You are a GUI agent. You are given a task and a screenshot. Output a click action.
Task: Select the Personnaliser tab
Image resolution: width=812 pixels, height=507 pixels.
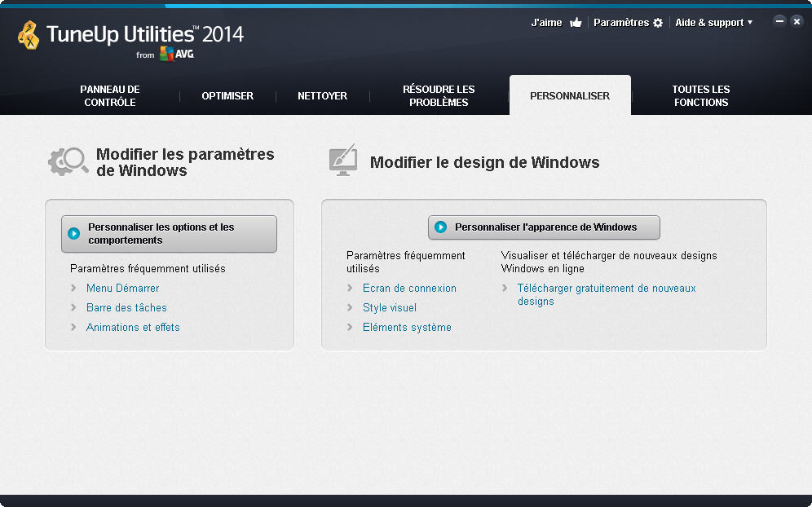tap(570, 96)
